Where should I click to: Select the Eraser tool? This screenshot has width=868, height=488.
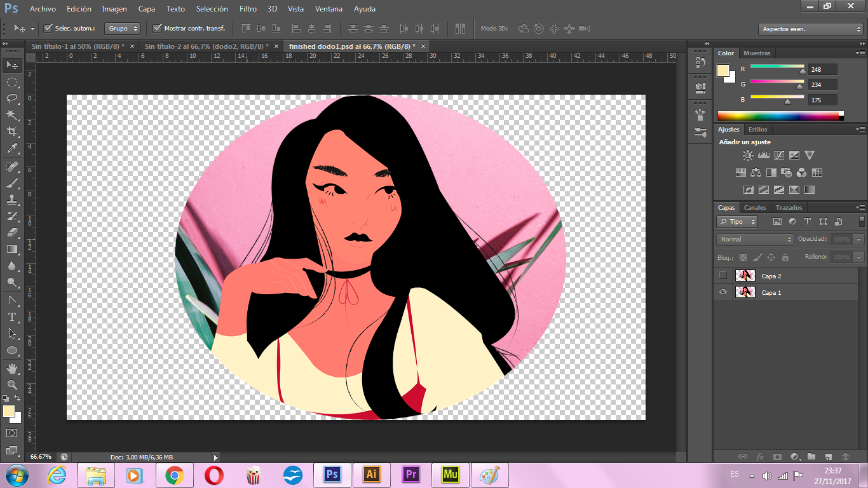pos(12,233)
